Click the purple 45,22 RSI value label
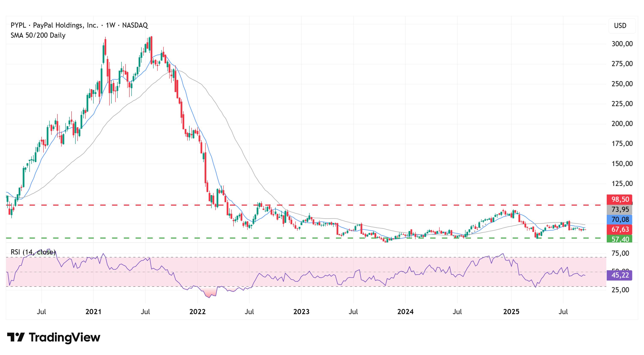The height and width of the screenshot is (355, 644). (x=619, y=275)
